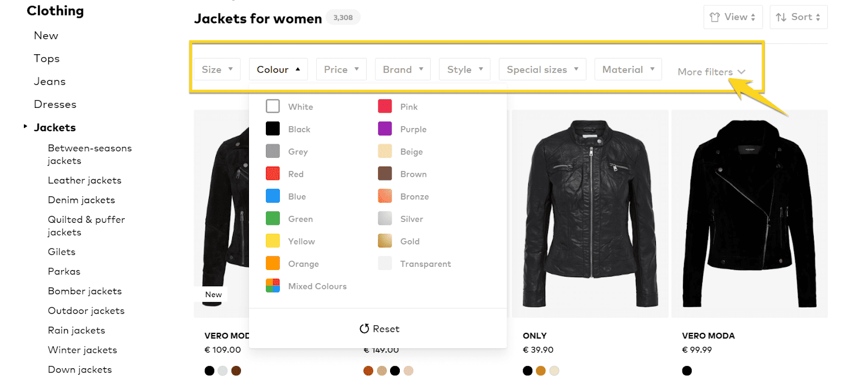Image resolution: width=868 pixels, height=385 pixels.
Task: Choose the Bronze colour swatch
Action: tap(385, 196)
